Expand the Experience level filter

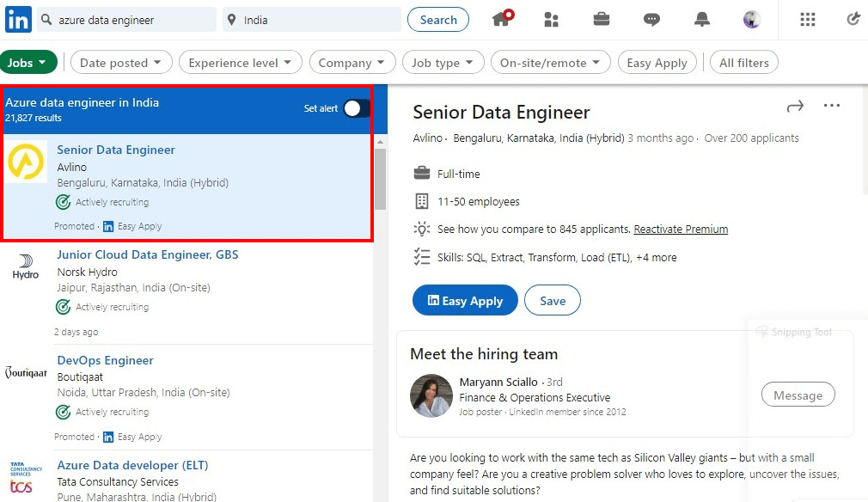click(241, 63)
